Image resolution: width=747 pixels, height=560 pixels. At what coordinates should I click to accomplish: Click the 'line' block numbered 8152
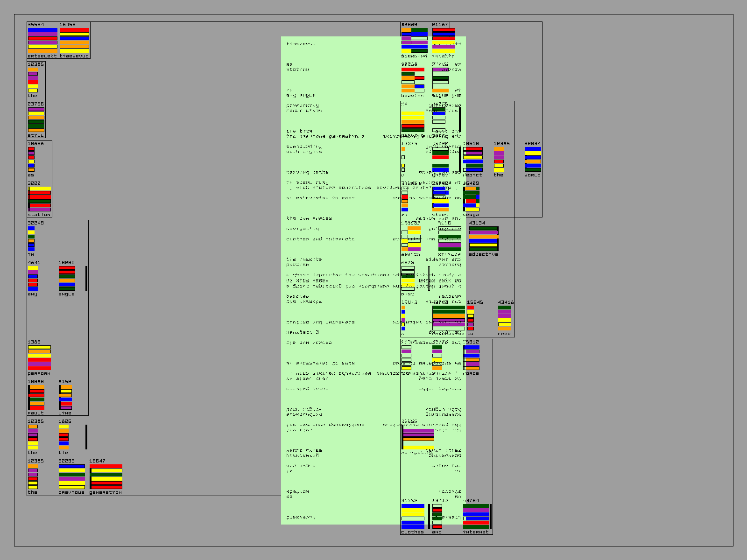tap(65, 397)
